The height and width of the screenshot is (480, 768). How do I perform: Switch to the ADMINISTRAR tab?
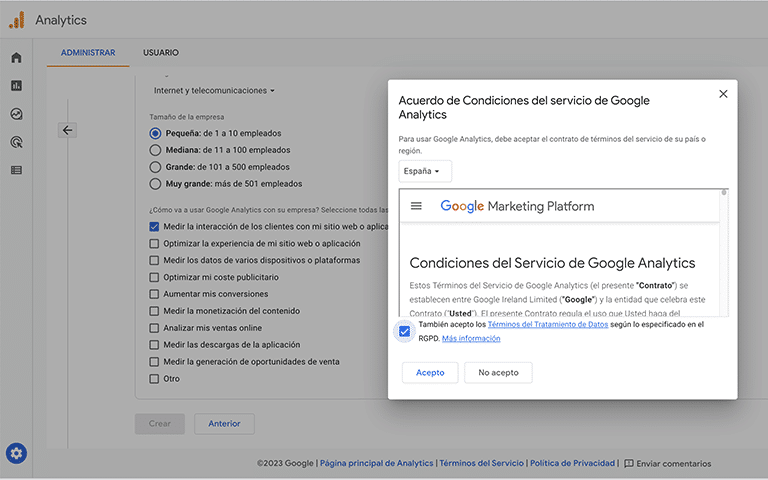point(88,52)
